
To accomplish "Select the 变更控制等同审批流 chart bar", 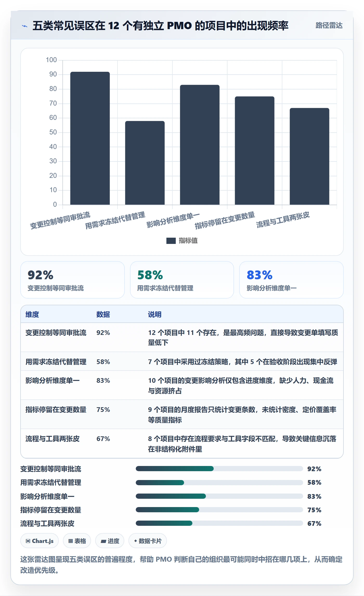I will [x=90, y=138].
